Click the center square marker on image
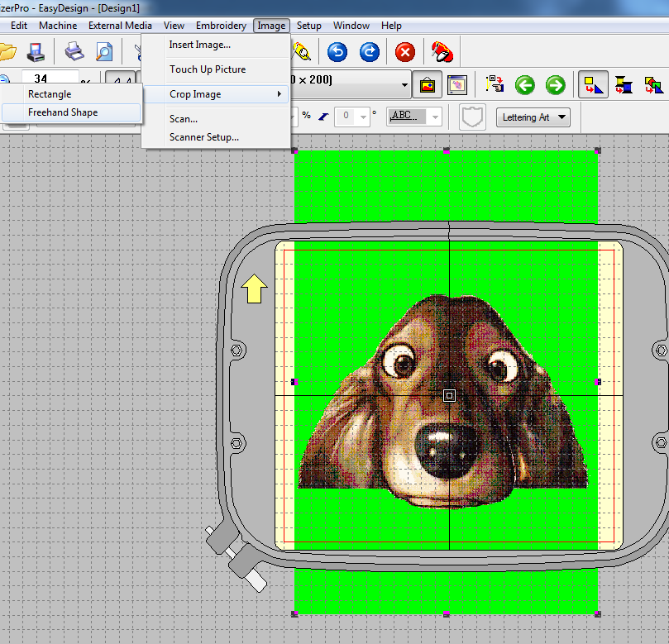This screenshot has width=669, height=644. tap(449, 396)
